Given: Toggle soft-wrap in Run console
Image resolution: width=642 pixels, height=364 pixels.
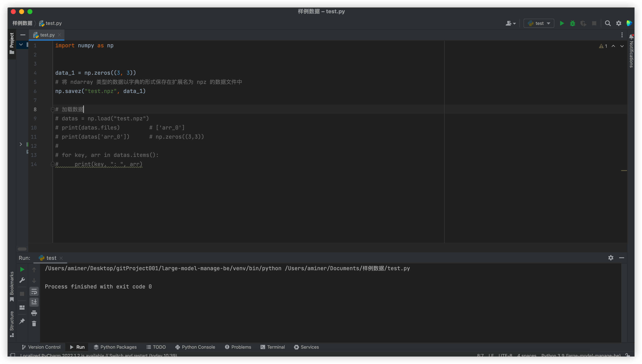Looking at the screenshot, I should coord(34,292).
